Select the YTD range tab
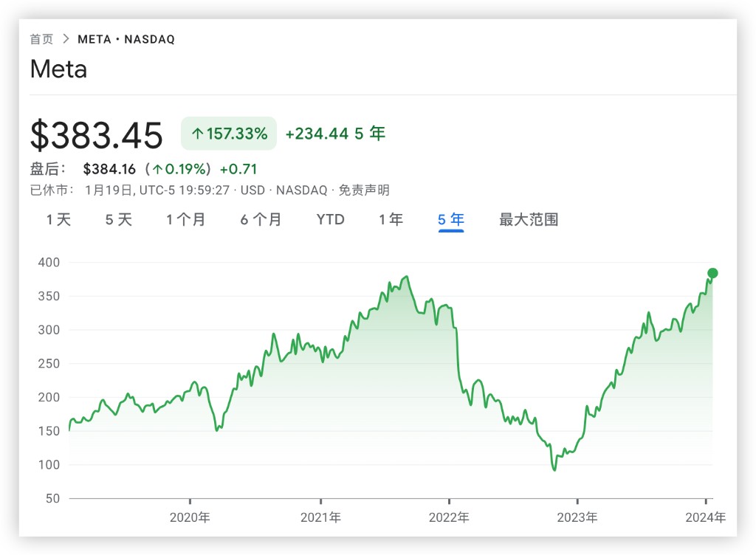This screenshot has width=756, height=555. click(x=330, y=220)
